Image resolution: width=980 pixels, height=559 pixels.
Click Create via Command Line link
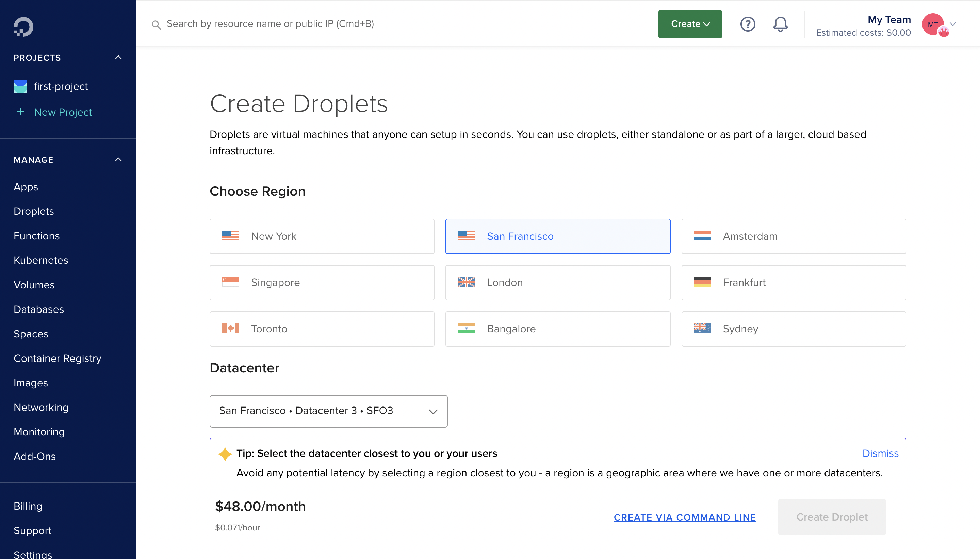685,517
